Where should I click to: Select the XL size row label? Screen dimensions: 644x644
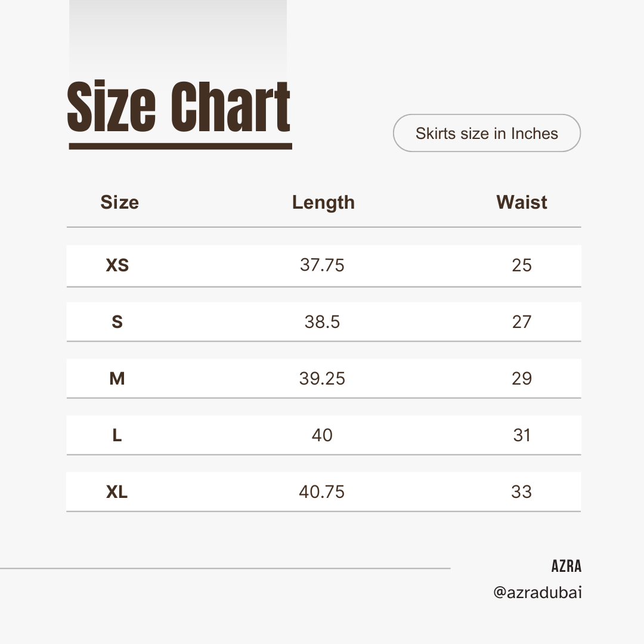tap(117, 492)
